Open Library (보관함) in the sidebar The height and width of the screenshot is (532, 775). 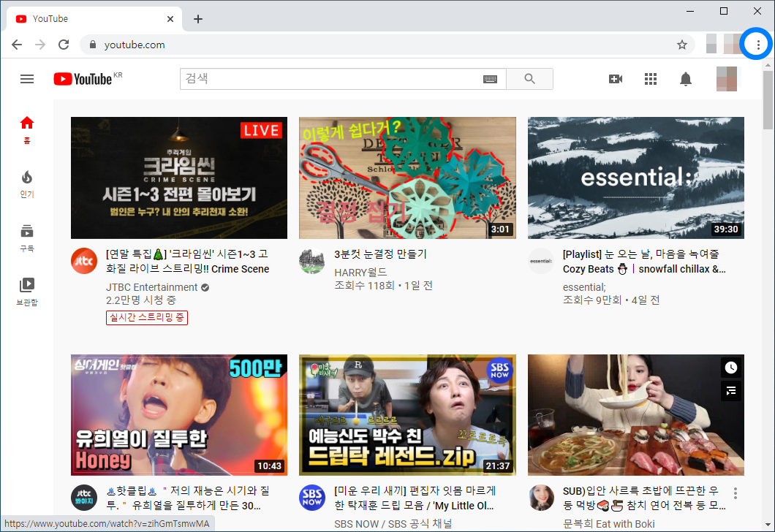[27, 292]
